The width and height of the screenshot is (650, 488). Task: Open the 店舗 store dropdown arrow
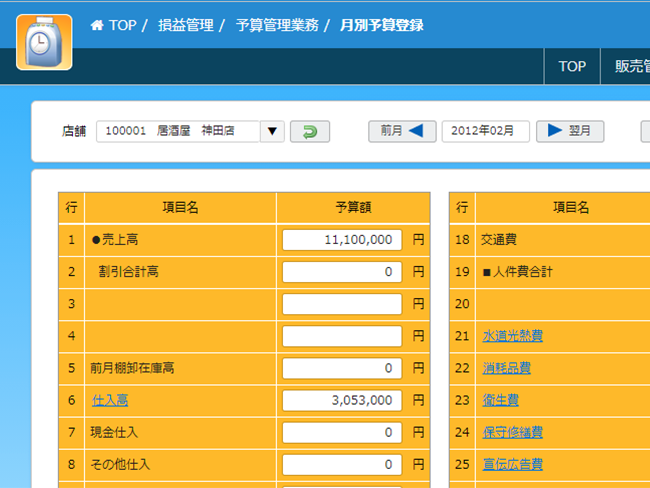tap(273, 131)
